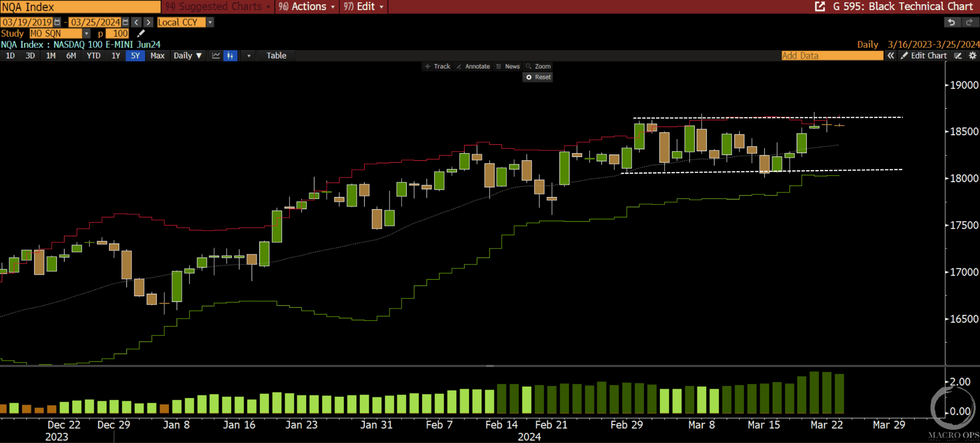Click Jan 31 date axis label
Viewport: 980px width, 443px height.
click(376, 425)
